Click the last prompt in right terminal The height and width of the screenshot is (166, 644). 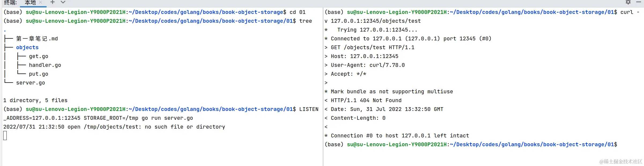[471, 144]
